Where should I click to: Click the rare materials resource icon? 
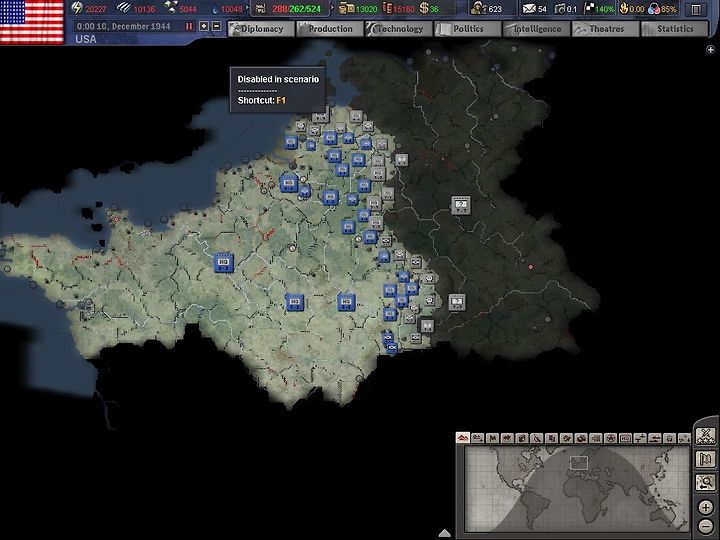click(171, 7)
